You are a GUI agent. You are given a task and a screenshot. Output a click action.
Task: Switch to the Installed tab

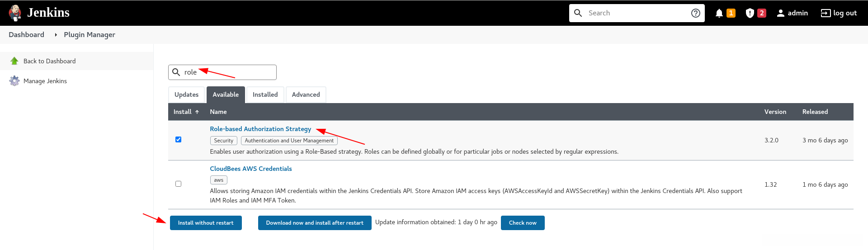click(x=265, y=94)
